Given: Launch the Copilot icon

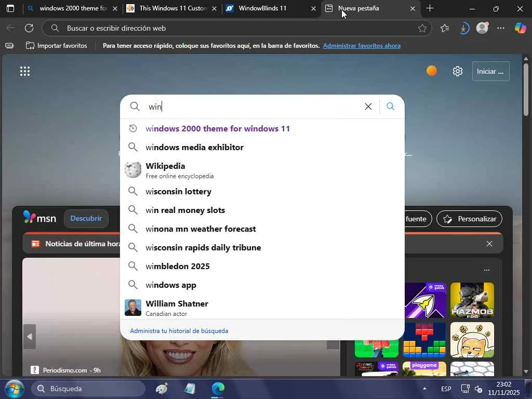Looking at the screenshot, I should 520,28.
